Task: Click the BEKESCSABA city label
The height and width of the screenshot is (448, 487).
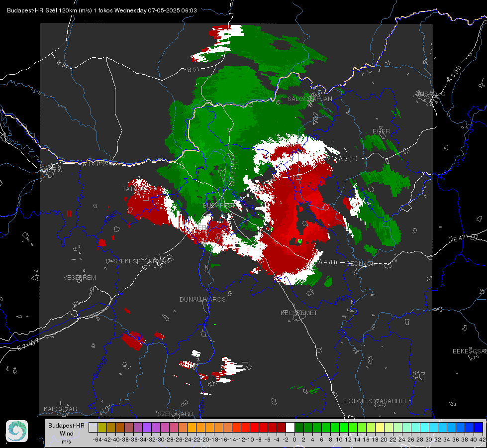Action: point(470,351)
